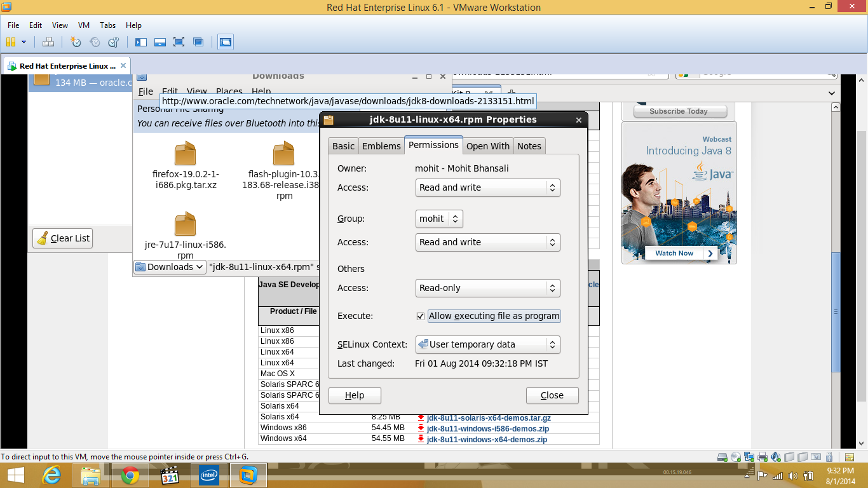
Task: Click the Subscribe Today button
Action: coord(679,111)
